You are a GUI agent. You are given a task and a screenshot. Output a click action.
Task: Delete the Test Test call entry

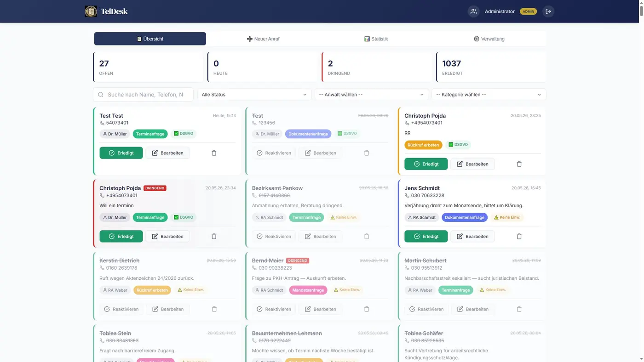coord(214,153)
